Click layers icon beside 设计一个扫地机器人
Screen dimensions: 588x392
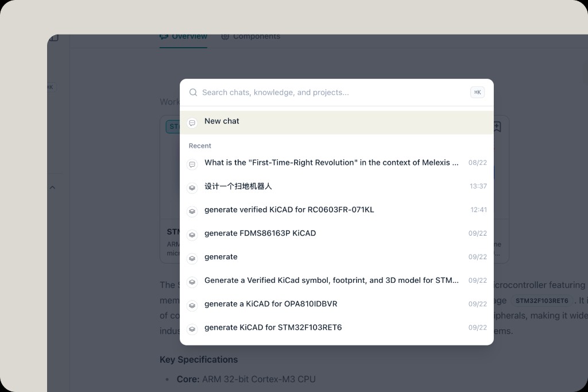tap(192, 188)
